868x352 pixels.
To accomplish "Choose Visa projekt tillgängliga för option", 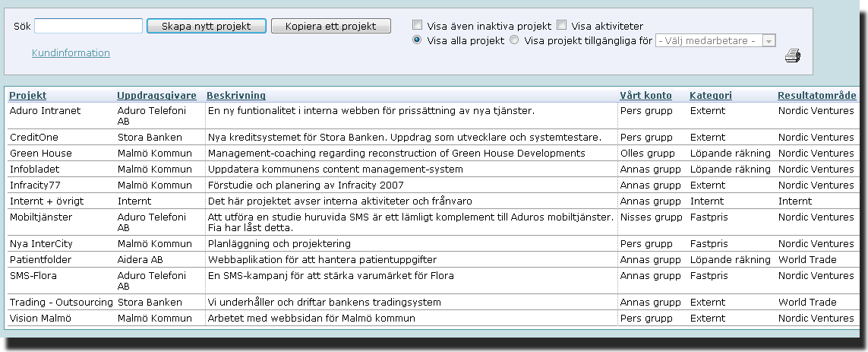I will pyautogui.click(x=514, y=40).
